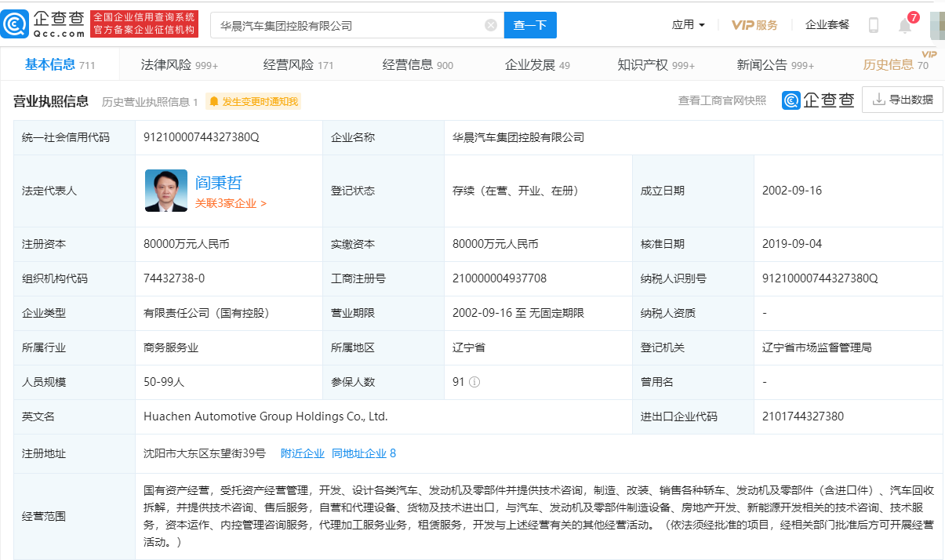Switch to the 法律风险 tab

click(179, 65)
